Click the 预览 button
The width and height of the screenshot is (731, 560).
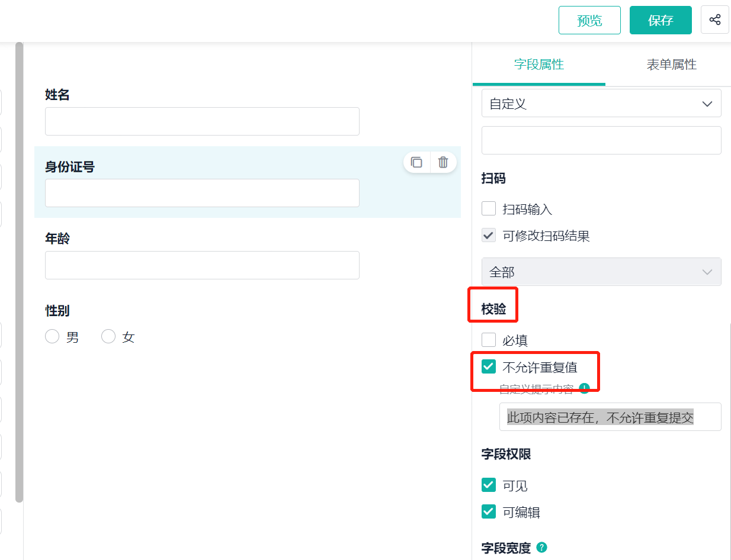point(589,20)
